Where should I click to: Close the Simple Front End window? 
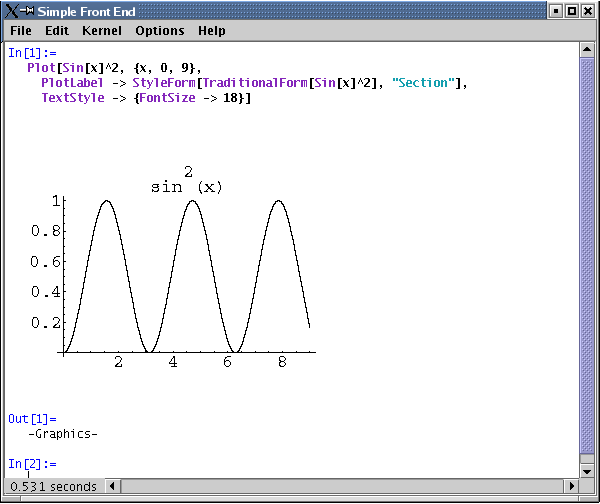[x=587, y=11]
